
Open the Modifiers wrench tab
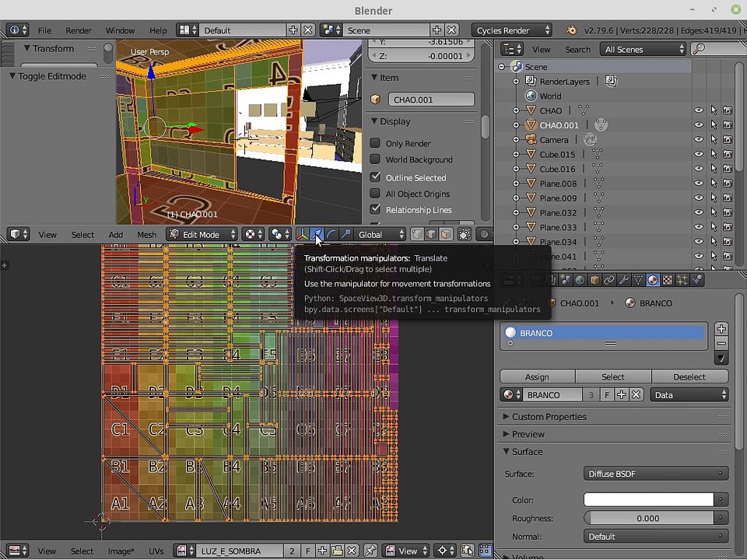point(623,280)
